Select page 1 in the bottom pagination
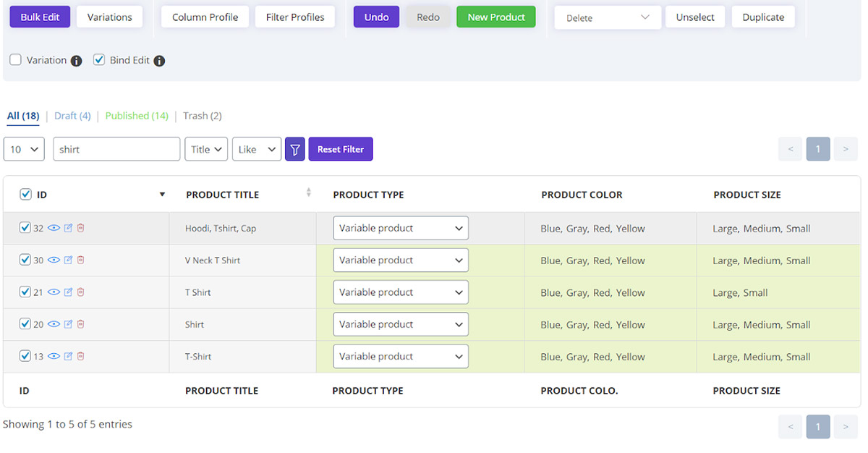This screenshot has height=453, width=868. (818, 427)
